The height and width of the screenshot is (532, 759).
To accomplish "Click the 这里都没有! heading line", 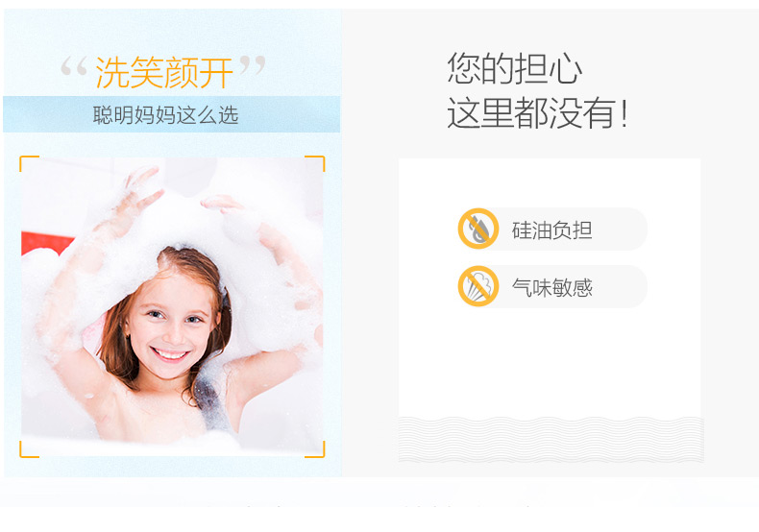I will [x=537, y=112].
